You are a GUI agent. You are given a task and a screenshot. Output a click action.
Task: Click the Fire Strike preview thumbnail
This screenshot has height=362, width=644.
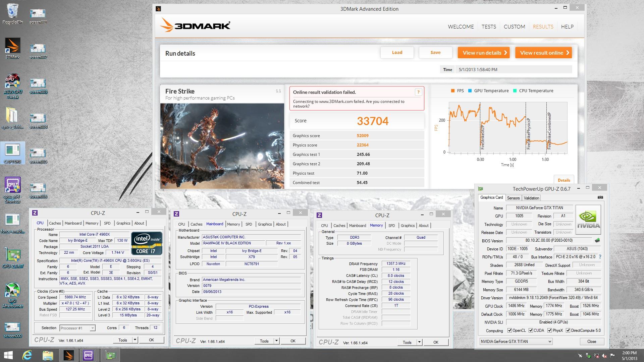pos(222,146)
